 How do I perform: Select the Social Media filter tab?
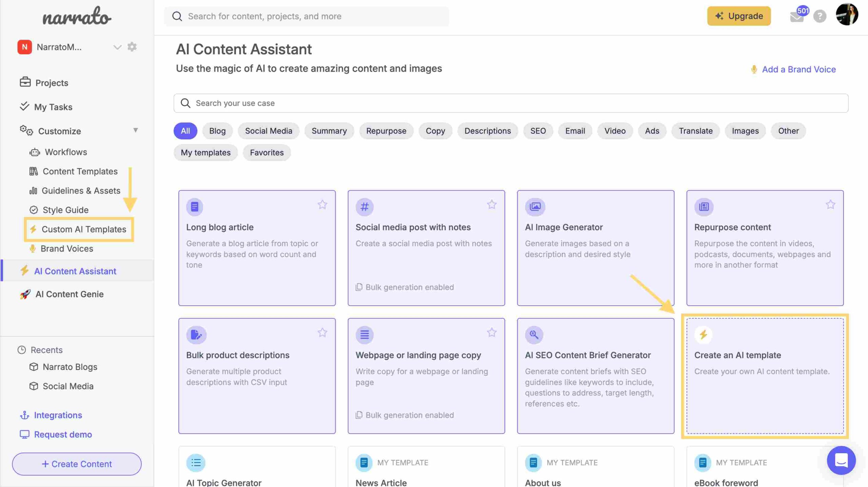(268, 130)
